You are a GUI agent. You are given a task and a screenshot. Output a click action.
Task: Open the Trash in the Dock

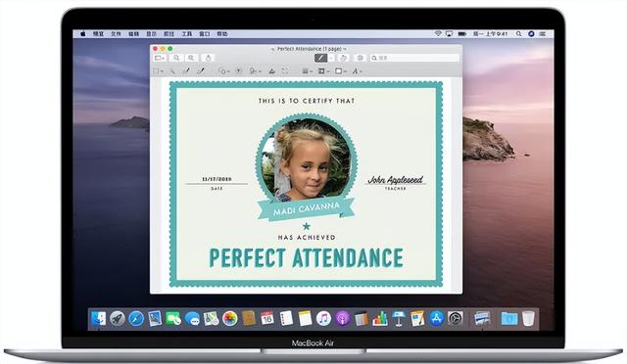(528, 318)
